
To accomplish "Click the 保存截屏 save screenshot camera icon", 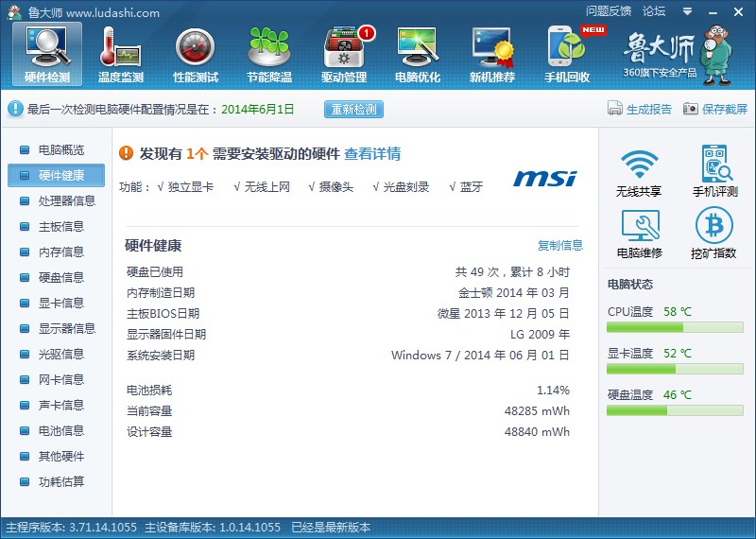I will point(691,109).
